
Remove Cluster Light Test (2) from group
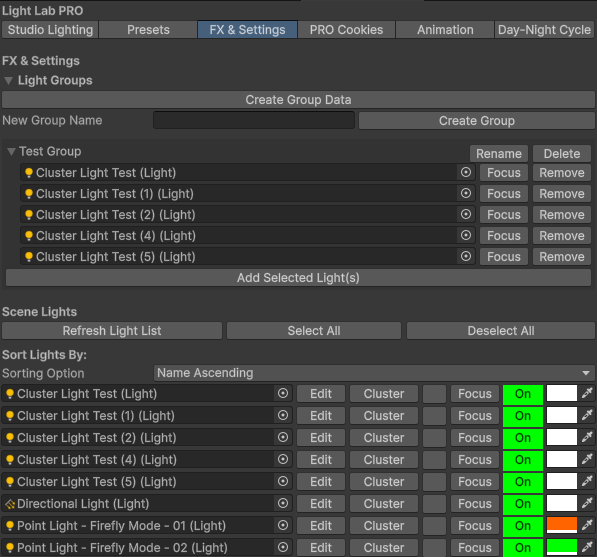[562, 215]
